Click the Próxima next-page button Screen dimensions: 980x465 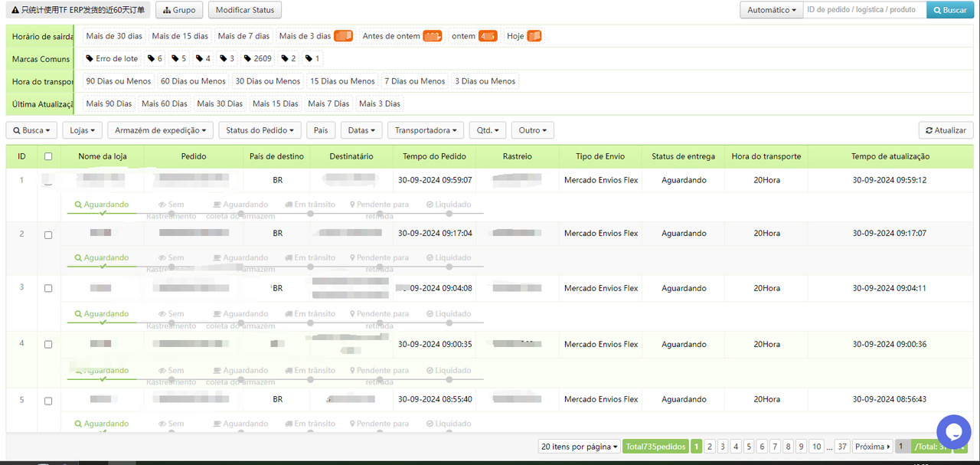click(x=872, y=447)
